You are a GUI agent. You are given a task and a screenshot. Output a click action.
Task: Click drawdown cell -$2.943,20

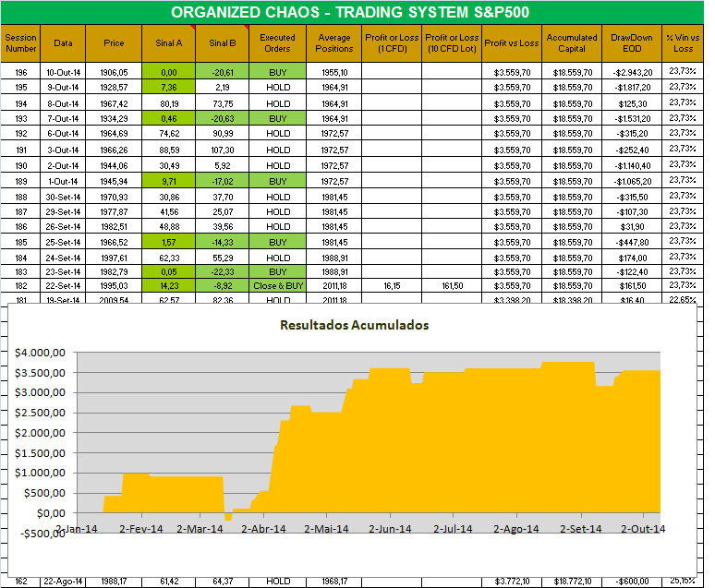pos(632,73)
